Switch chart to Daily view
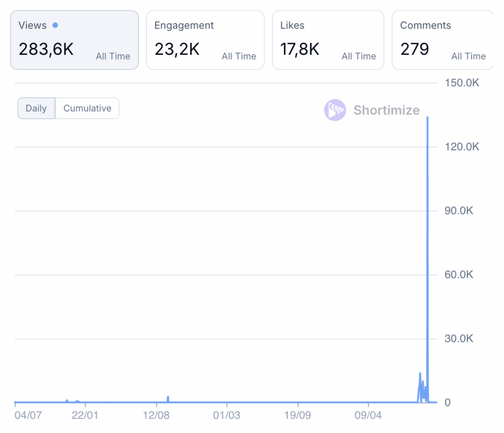The width and height of the screenshot is (504, 433). click(36, 108)
